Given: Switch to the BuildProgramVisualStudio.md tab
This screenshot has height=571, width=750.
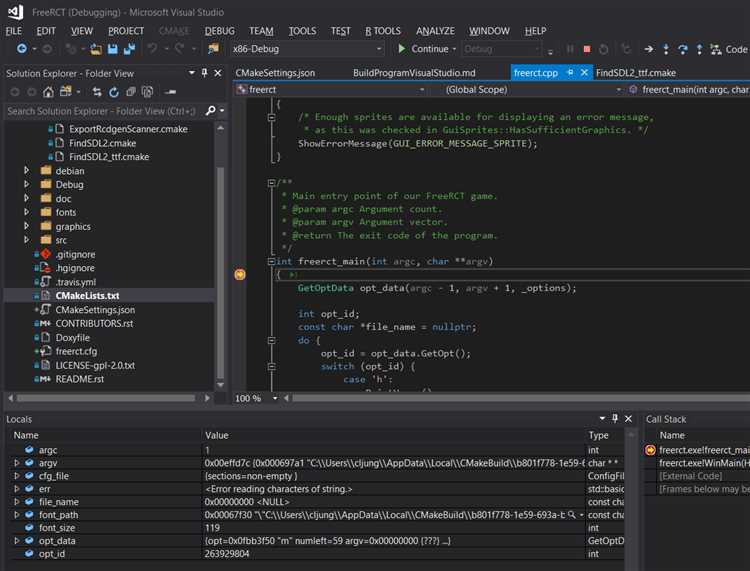Looking at the screenshot, I should pyautogui.click(x=414, y=73).
